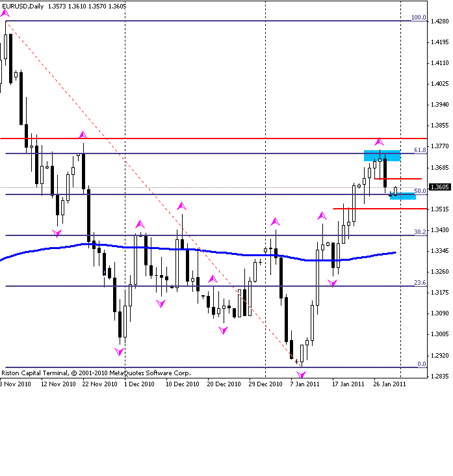Screen dimensions: 453x476
Task: Select the 61.8 Fibonacci level label
Action: (x=421, y=150)
